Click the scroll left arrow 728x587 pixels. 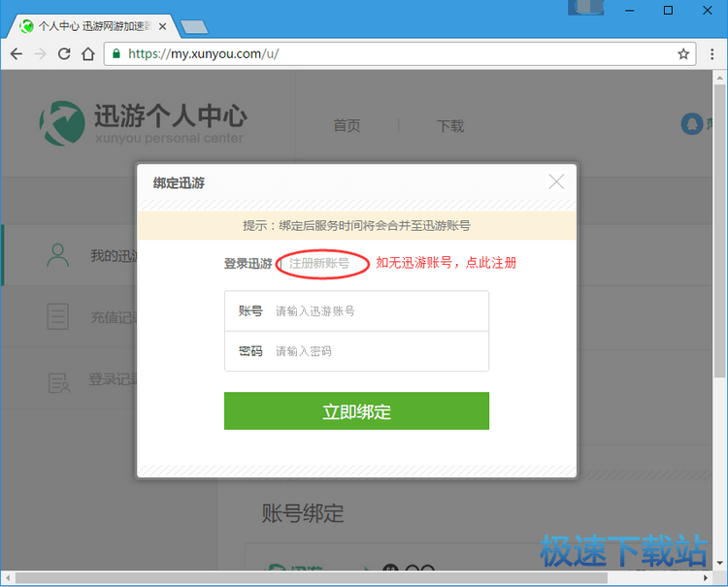[8, 578]
